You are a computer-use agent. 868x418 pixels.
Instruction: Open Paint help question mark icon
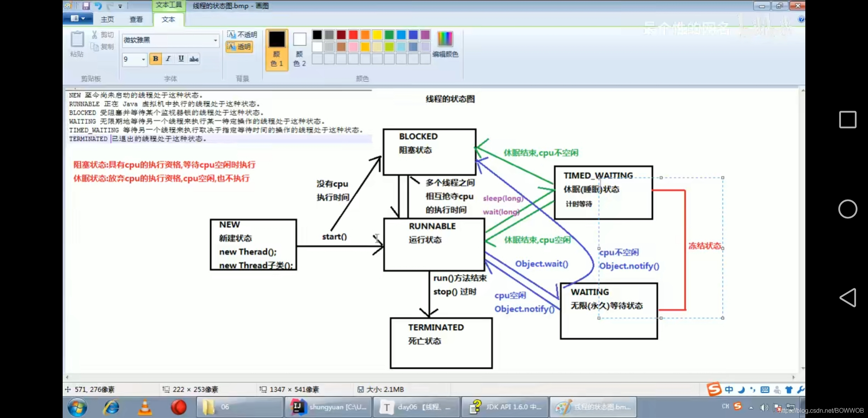[801, 19]
